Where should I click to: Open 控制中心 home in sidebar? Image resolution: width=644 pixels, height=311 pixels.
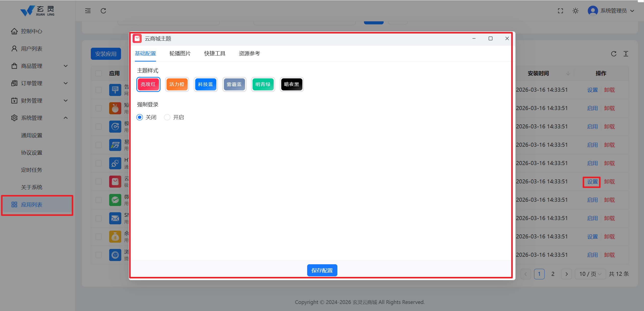click(x=31, y=31)
